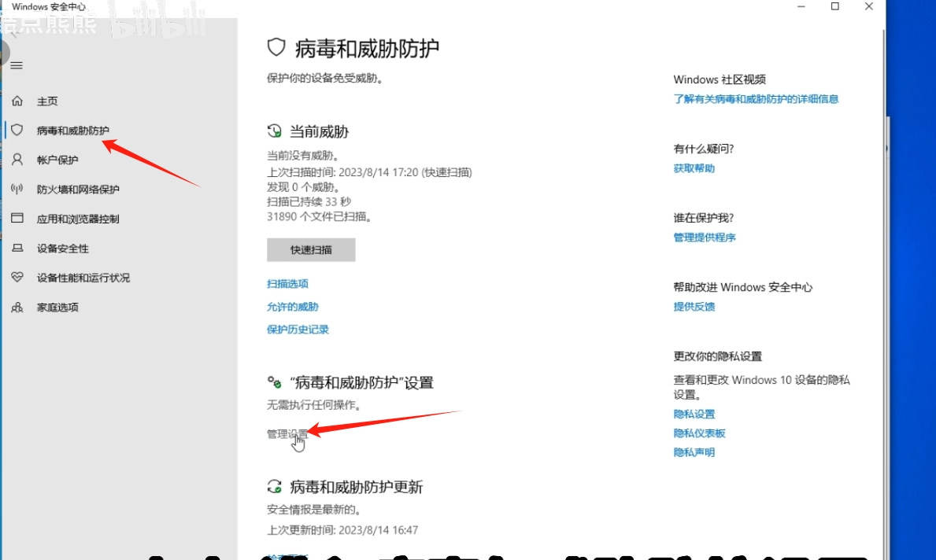This screenshot has height=560, width=936.
Task: Click the 谁在保护我? heading
Action: [704, 219]
